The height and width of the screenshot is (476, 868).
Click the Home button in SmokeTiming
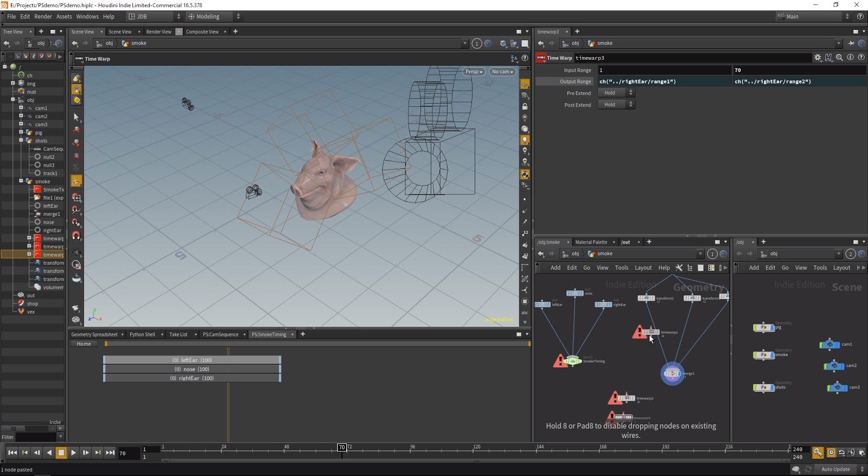[x=84, y=344]
